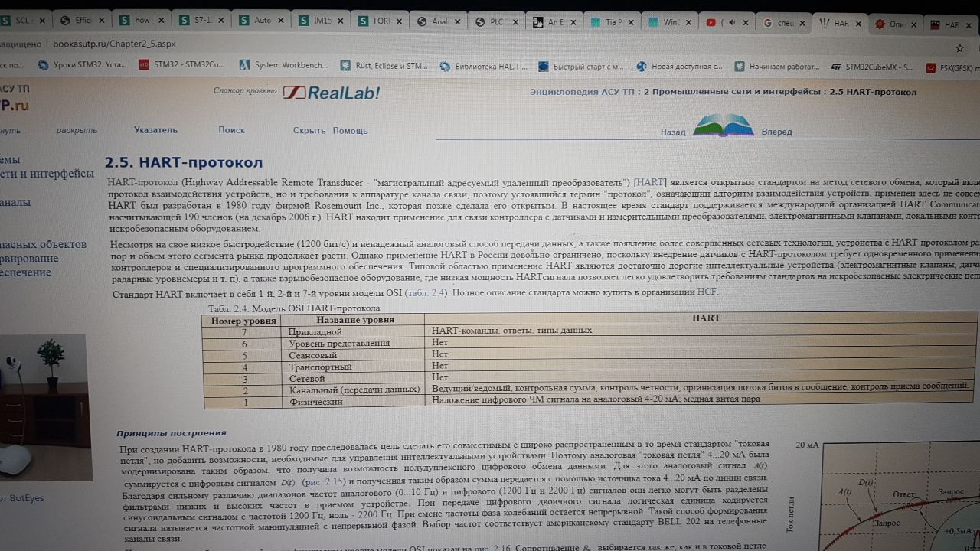Open the Библиотека HAL bookmark
Viewport: 980px width, 551px height.
coord(483,67)
